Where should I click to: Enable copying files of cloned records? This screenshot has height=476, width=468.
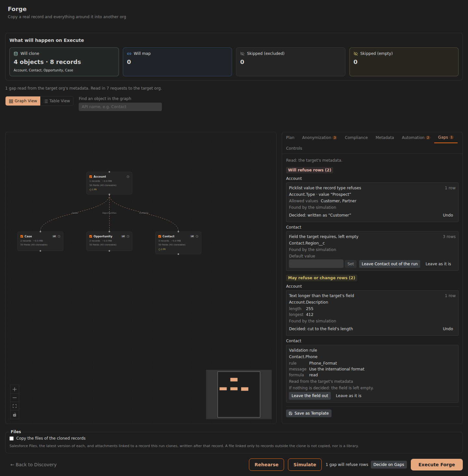click(x=12, y=438)
